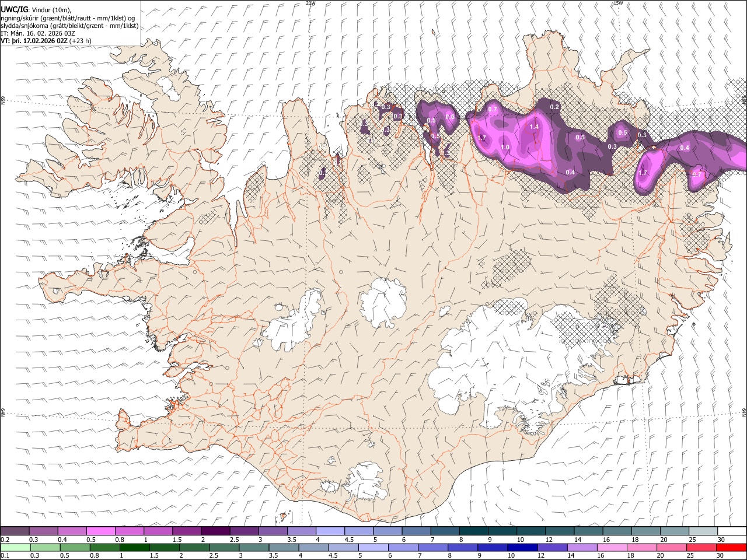This screenshot has width=747, height=560.
Task: Click the 1.0 precipitation value on the map
Action: 505,148
